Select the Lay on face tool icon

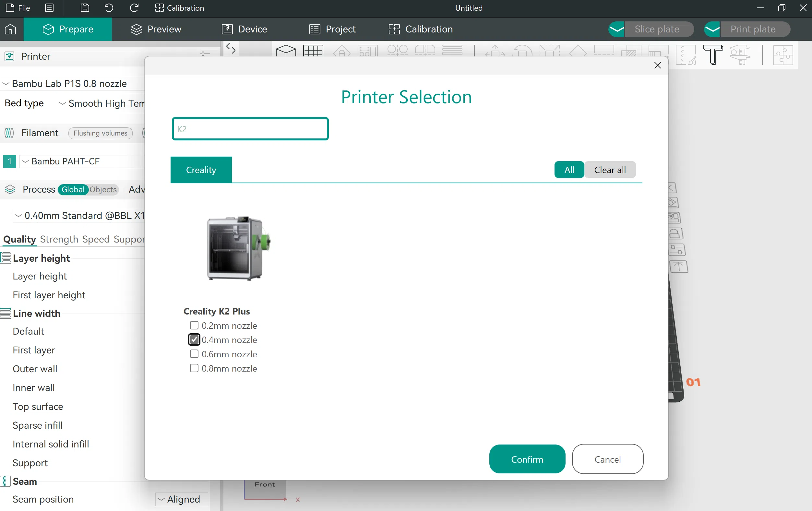[x=578, y=51]
